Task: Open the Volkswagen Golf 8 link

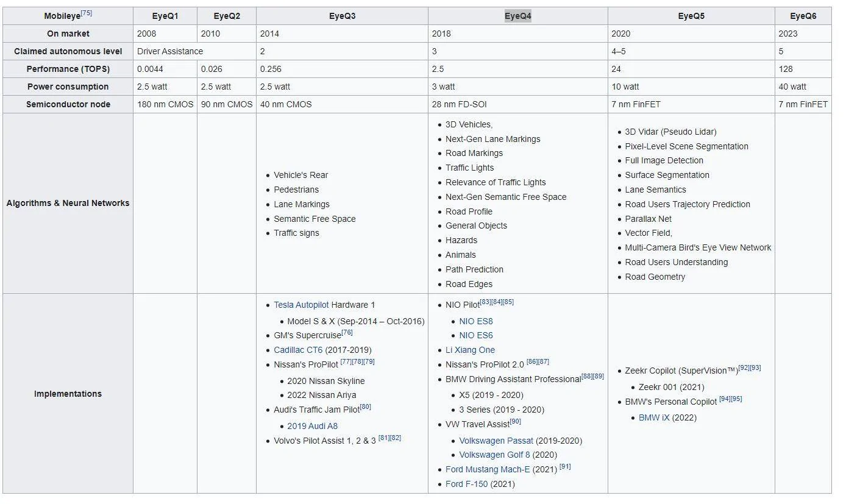Action: (x=494, y=455)
